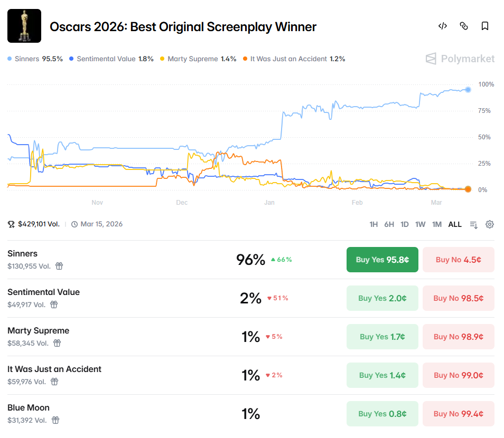Open the chart settings gear
The height and width of the screenshot is (438, 504).
pyautogui.click(x=490, y=224)
